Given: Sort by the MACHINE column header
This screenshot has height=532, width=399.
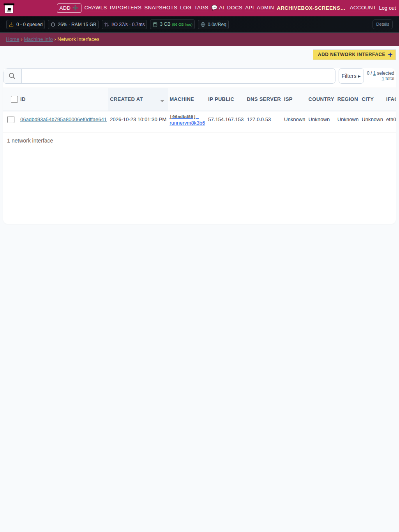Looking at the screenshot, I should (x=182, y=99).
